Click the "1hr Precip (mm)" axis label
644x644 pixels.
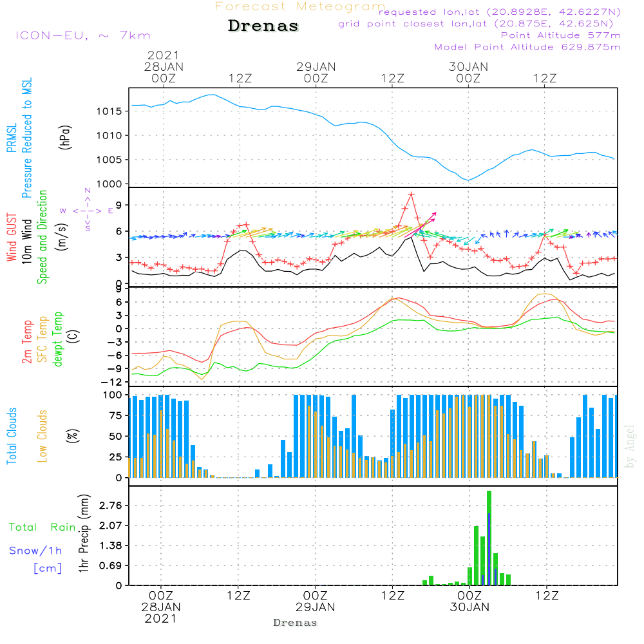point(84,533)
